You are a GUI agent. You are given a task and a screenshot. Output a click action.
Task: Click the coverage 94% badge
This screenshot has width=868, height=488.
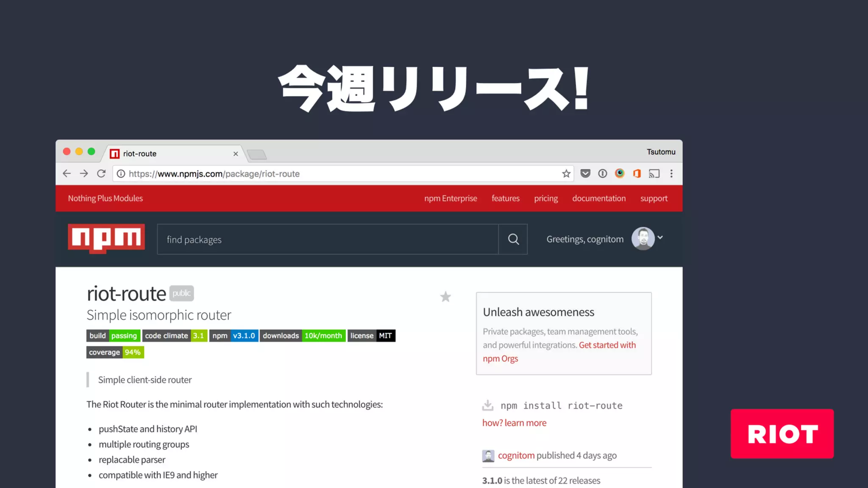pos(115,352)
